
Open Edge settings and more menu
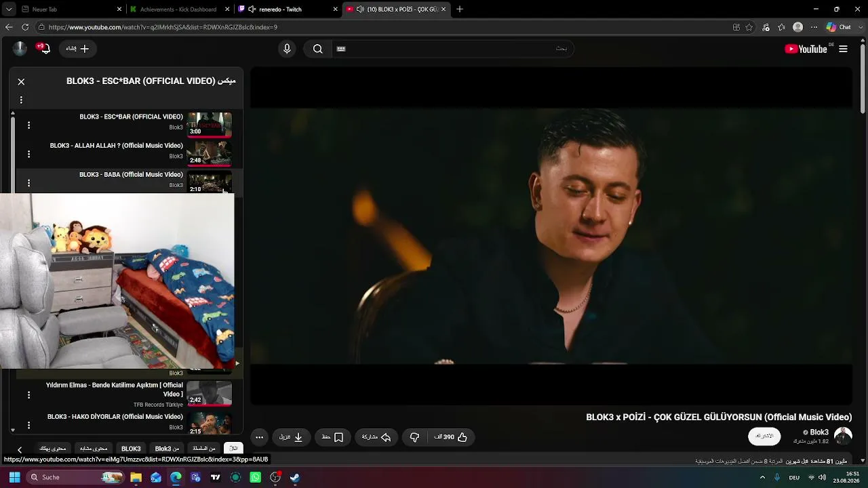[x=814, y=27]
